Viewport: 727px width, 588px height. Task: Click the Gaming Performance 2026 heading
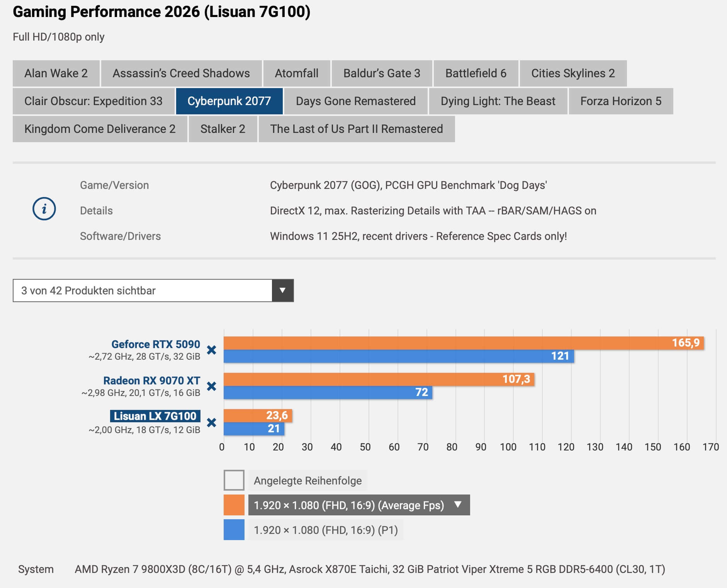pos(161,12)
